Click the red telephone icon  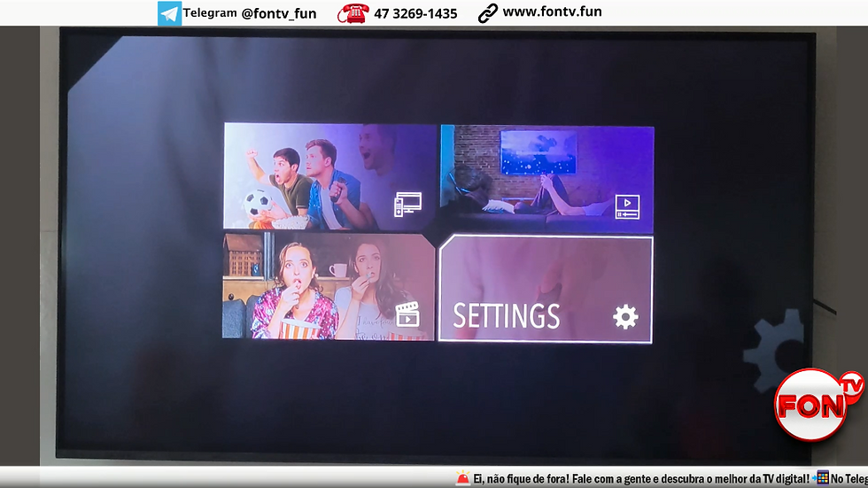pos(353,13)
